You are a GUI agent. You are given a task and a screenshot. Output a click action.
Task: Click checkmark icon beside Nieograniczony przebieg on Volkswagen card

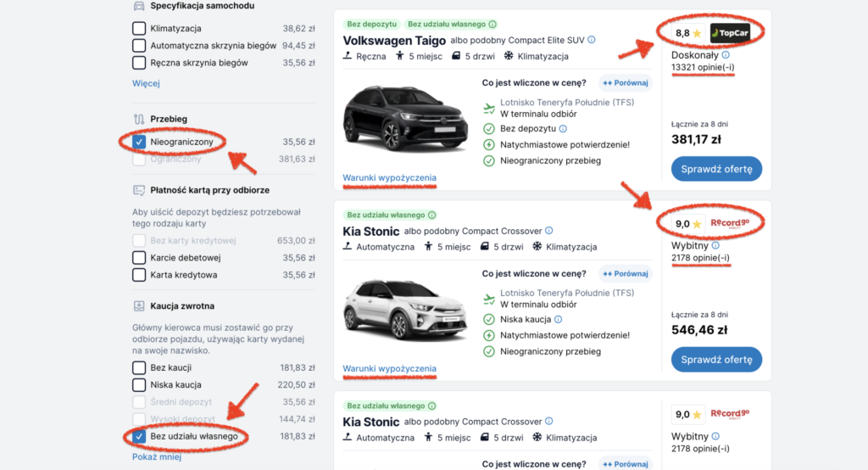(489, 160)
